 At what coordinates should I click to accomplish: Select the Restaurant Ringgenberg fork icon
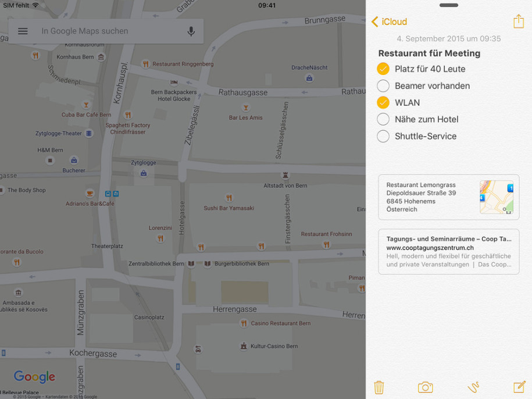tap(145, 64)
